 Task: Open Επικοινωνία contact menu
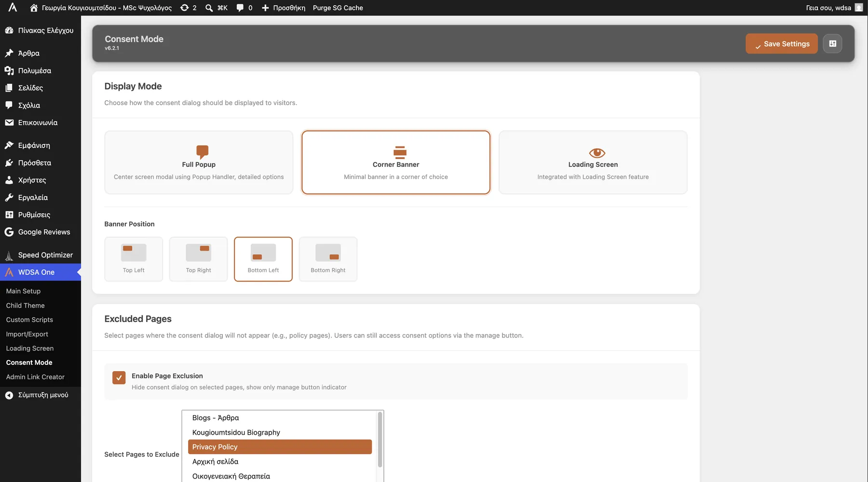[41, 122]
